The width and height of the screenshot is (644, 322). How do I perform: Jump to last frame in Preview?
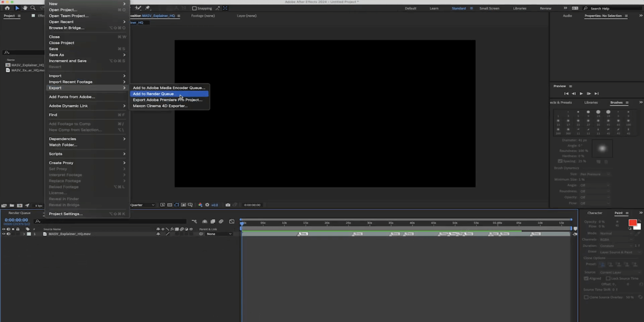(x=596, y=93)
